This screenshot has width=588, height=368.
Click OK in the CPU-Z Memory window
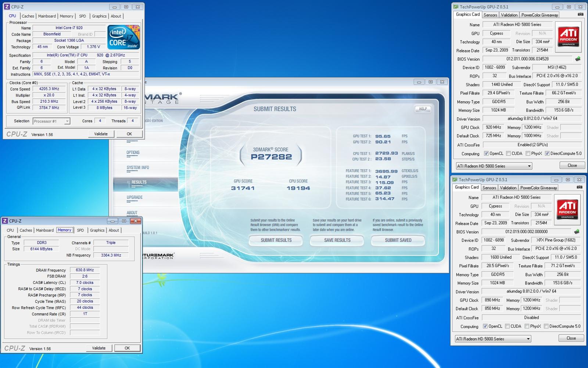(127, 348)
